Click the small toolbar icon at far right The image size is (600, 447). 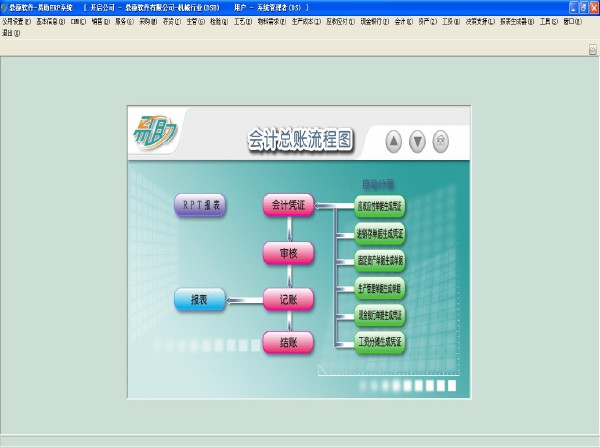click(x=593, y=49)
